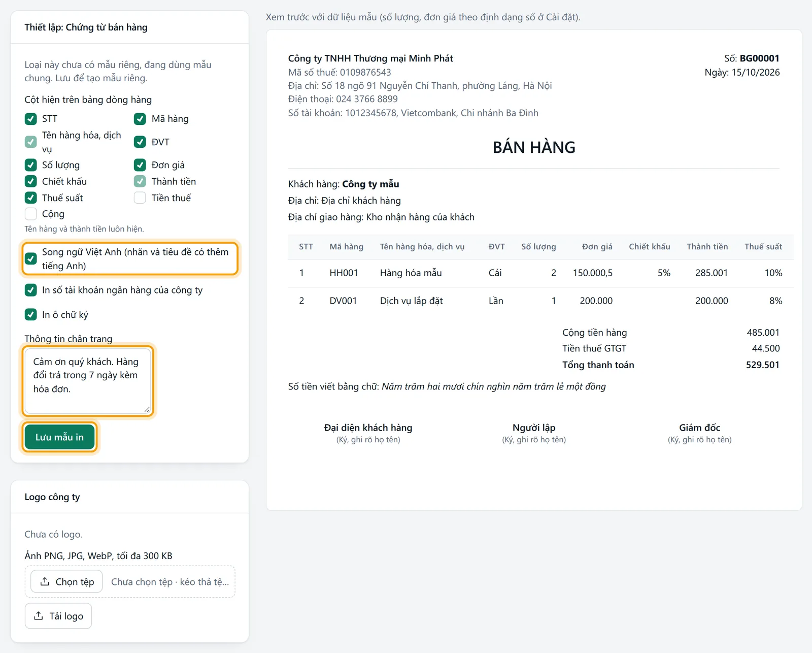Click the locked Thành tiền checkbox
Screen dimensions: 812x653
pos(140,181)
